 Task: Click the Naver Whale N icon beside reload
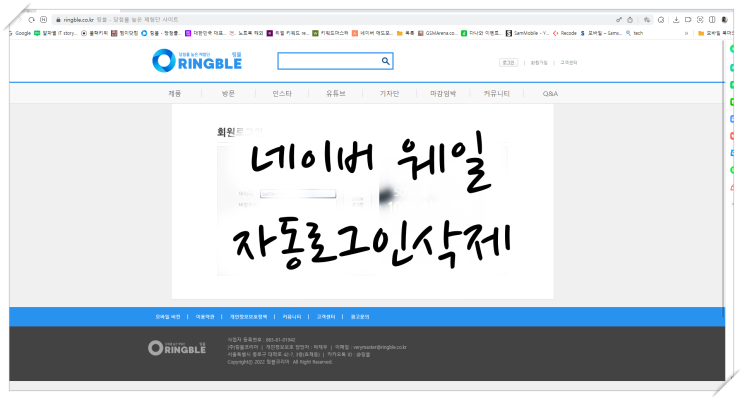pos(44,20)
